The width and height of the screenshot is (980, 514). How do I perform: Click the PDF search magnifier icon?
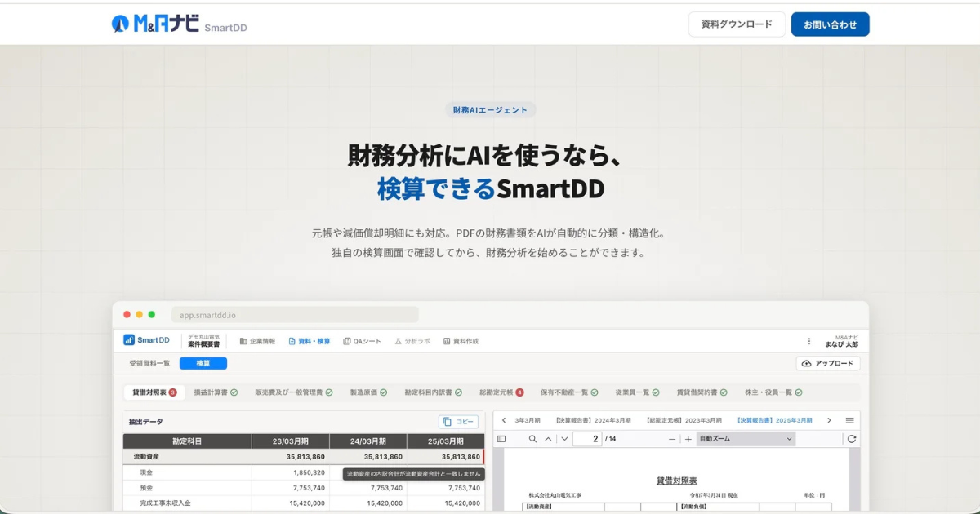click(x=532, y=439)
